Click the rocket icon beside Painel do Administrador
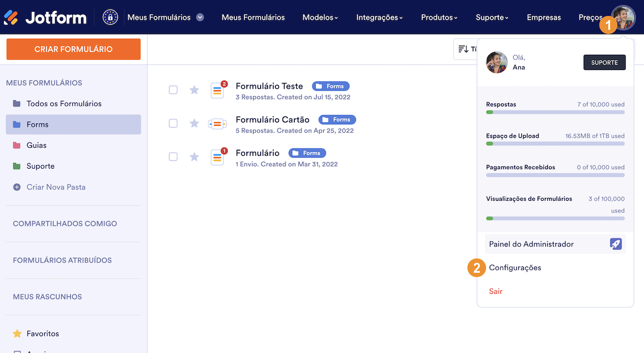The height and width of the screenshot is (353, 644). (615, 244)
